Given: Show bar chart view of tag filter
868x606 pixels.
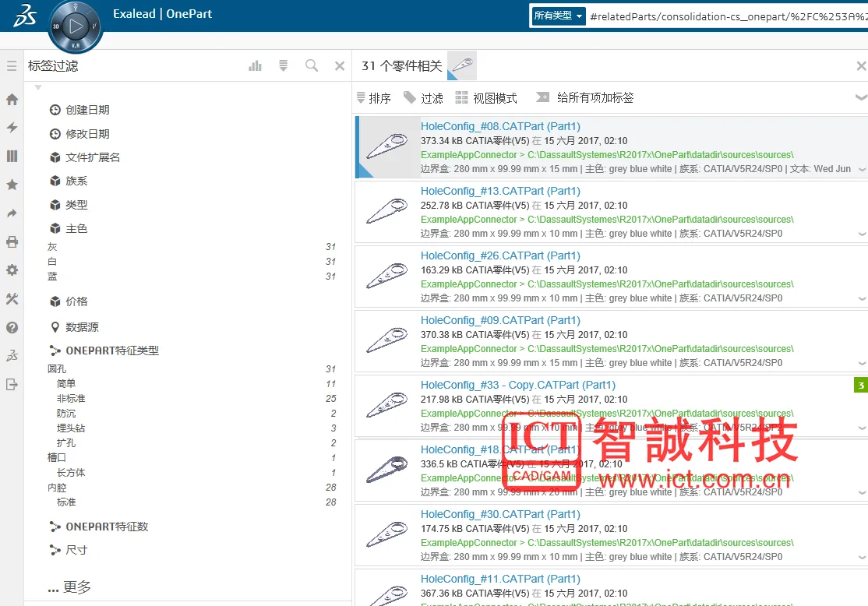Looking at the screenshot, I should pyautogui.click(x=256, y=66).
